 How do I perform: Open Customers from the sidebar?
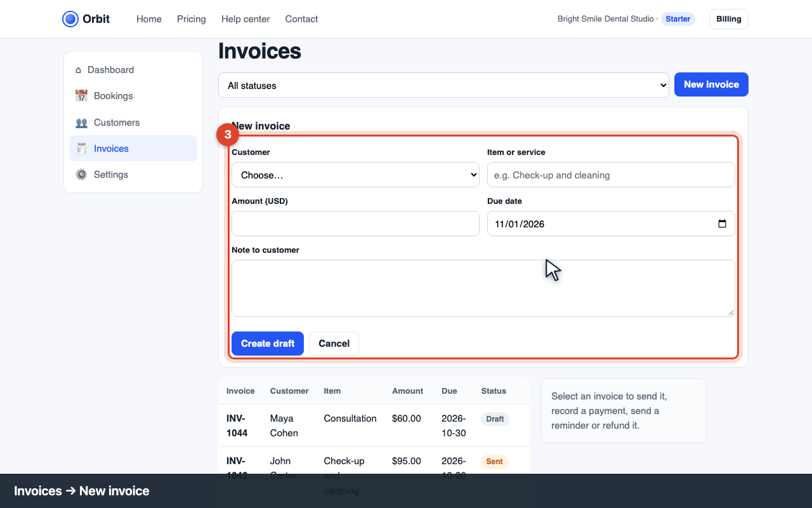[x=133, y=123]
